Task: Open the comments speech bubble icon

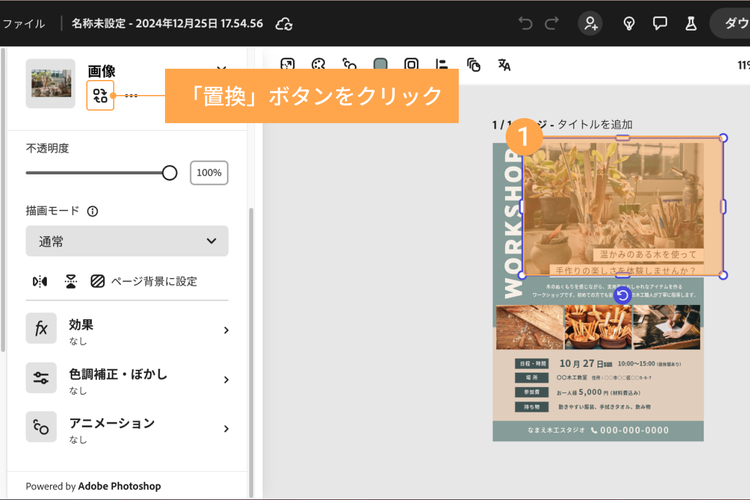Action: tap(660, 23)
